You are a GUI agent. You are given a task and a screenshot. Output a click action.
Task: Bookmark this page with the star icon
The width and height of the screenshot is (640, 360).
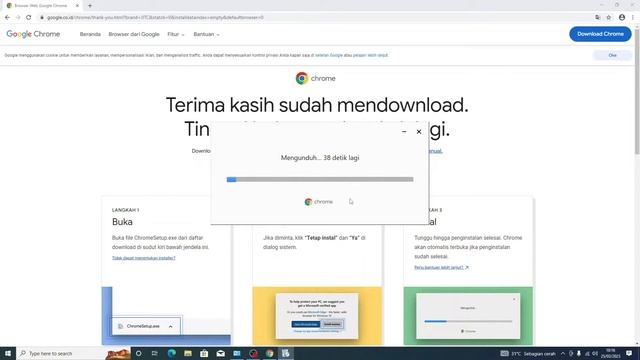[x=609, y=18]
